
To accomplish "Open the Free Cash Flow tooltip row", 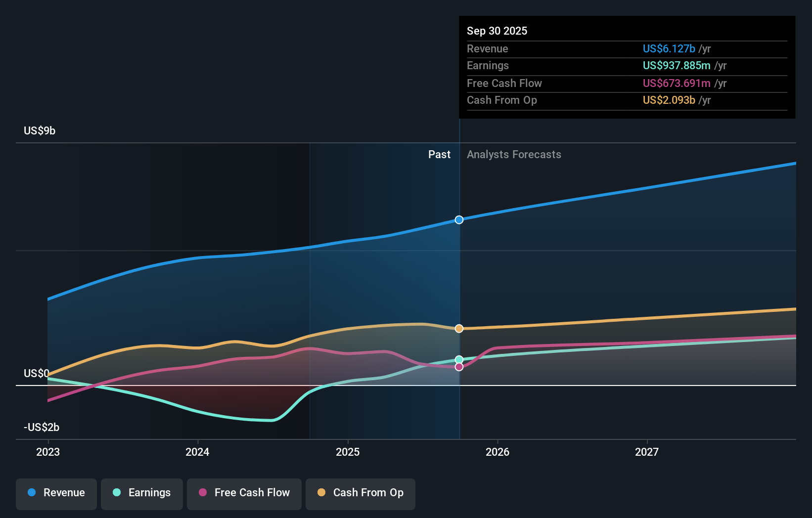I will [x=504, y=83].
